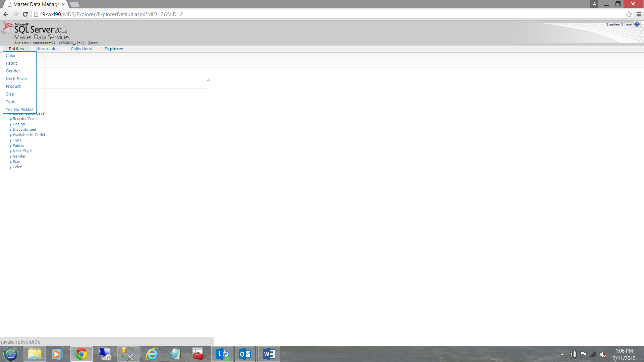Click the bookmark star icon
The height and width of the screenshot is (362, 644).
point(629,14)
